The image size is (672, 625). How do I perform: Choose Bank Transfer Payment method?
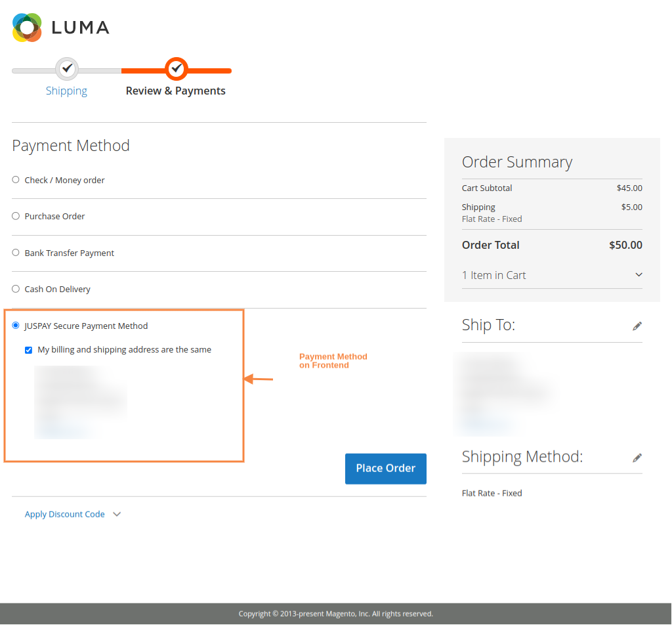pos(15,252)
